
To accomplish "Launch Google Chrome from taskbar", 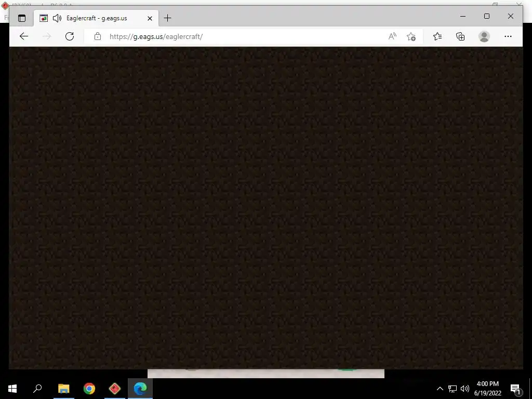I will pyautogui.click(x=89, y=389).
